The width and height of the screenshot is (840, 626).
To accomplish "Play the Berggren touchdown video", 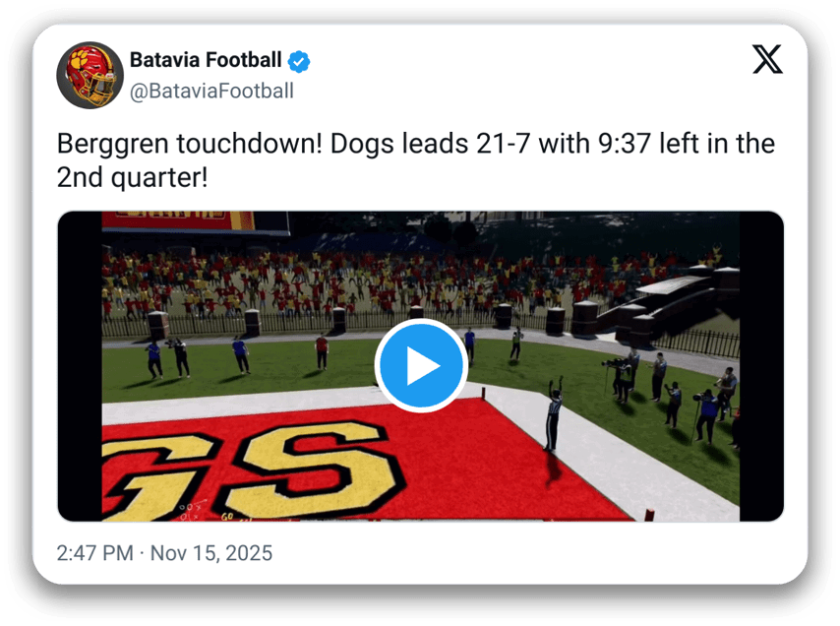I will tap(421, 366).
